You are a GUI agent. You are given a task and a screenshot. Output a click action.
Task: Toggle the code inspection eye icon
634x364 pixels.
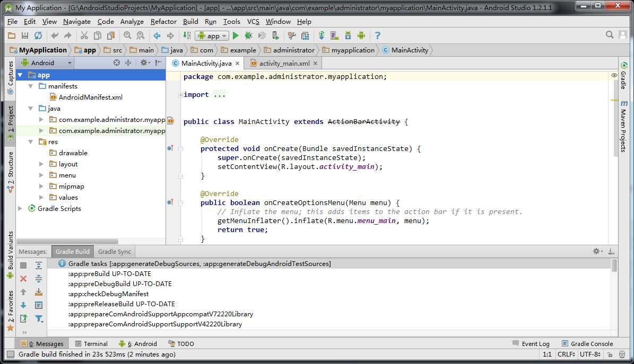(x=614, y=76)
